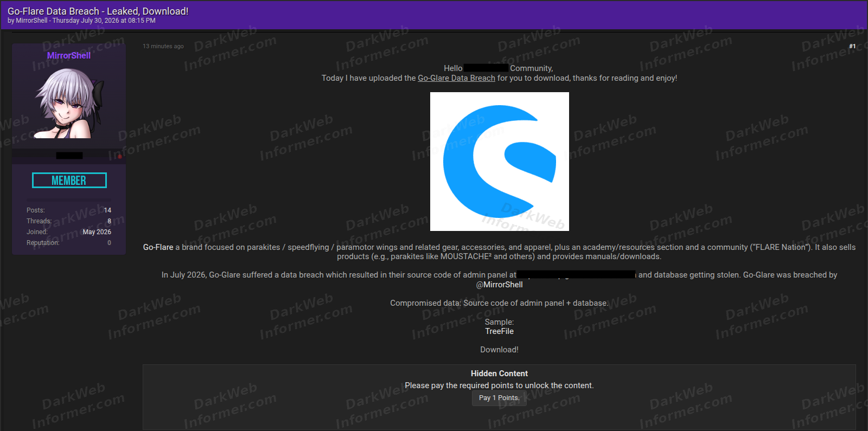Click the 'Thursday July 30, 2026 at 08:15 PM' date
Image resolution: width=868 pixels, height=431 pixels.
click(104, 21)
